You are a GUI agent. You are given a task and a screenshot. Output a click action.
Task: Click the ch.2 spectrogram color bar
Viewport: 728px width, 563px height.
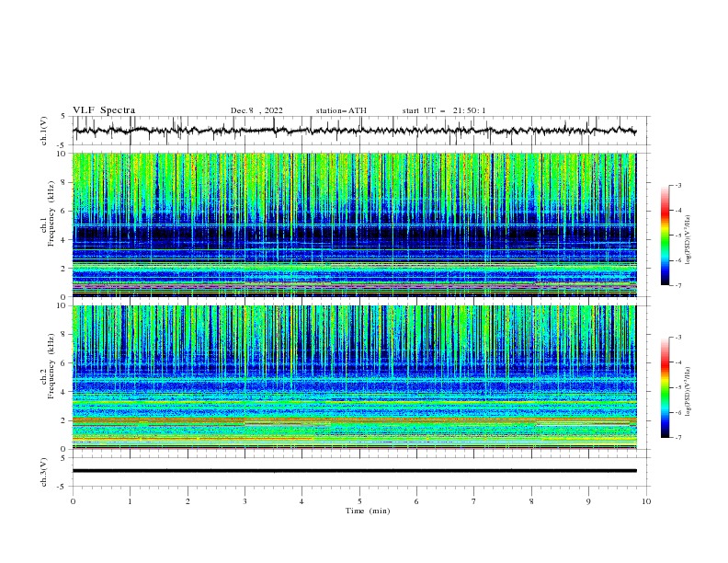click(665, 387)
